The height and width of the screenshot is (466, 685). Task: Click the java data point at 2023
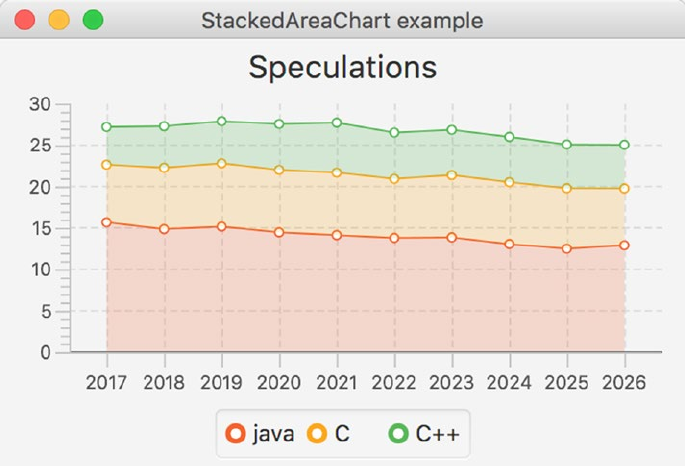452,237
